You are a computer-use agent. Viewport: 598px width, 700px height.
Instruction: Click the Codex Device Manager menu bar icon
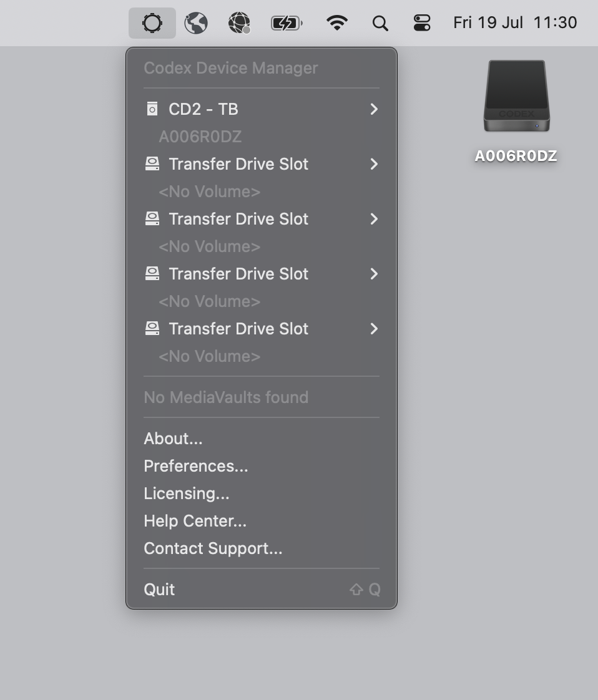[152, 22]
